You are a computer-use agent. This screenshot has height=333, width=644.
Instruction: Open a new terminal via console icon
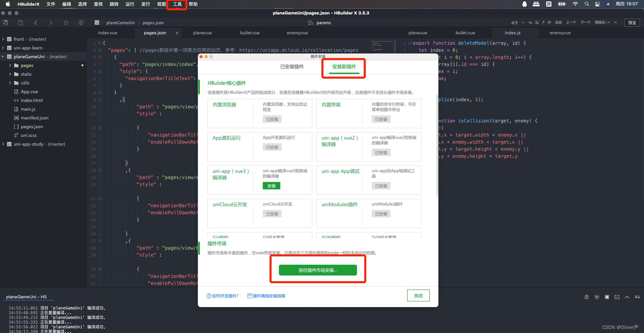[617, 297]
